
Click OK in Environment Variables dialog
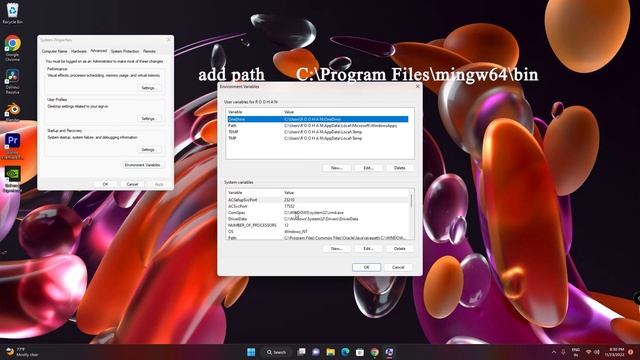pos(366,267)
